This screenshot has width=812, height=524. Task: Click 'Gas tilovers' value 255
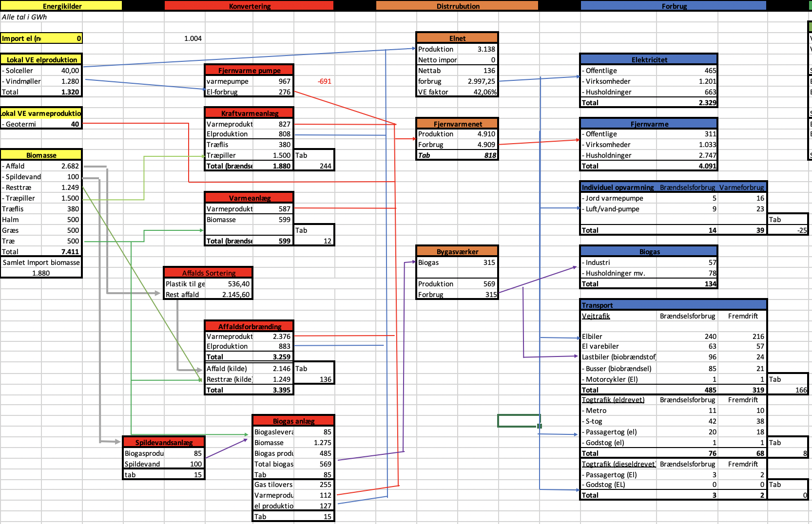pos(325,485)
